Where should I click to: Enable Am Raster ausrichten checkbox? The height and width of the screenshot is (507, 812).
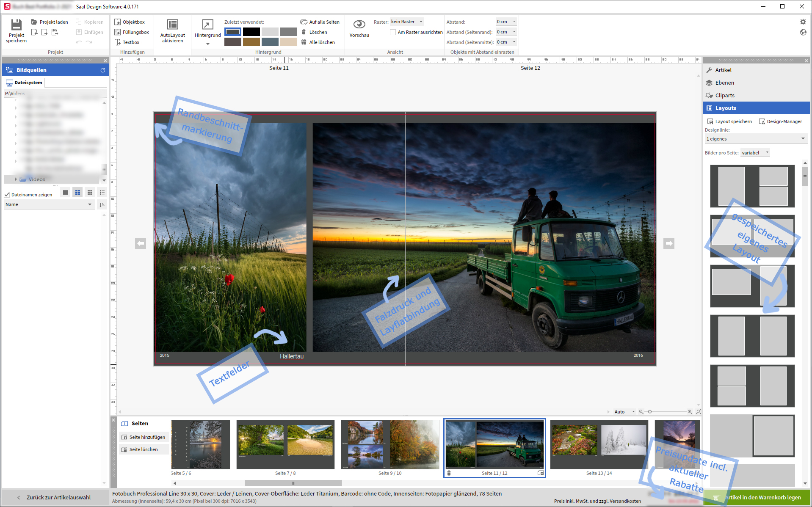(x=393, y=32)
